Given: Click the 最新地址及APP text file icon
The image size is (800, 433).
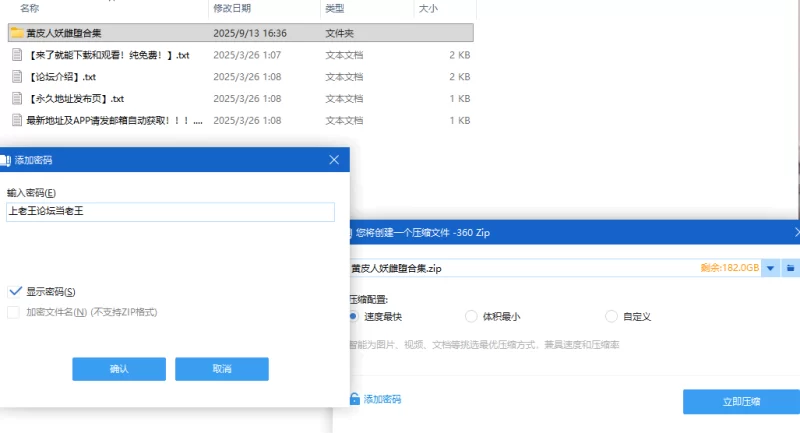Looking at the screenshot, I should 16,121.
